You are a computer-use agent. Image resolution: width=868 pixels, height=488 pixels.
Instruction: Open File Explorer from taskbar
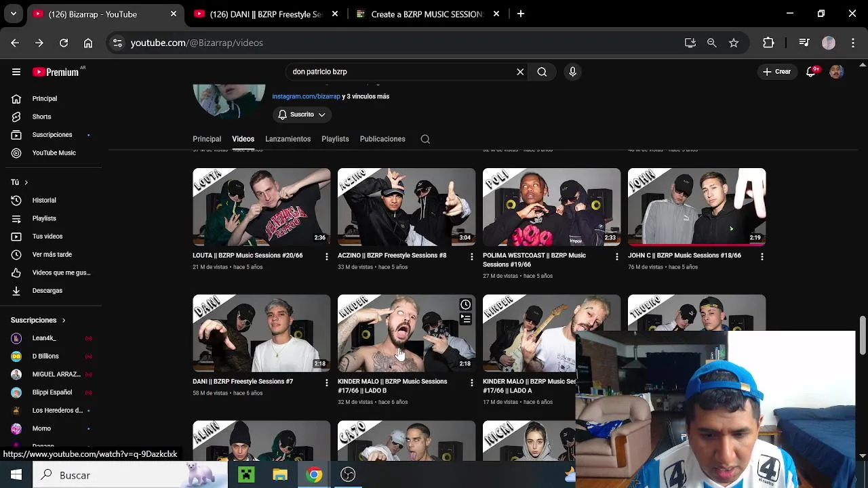coord(280,474)
